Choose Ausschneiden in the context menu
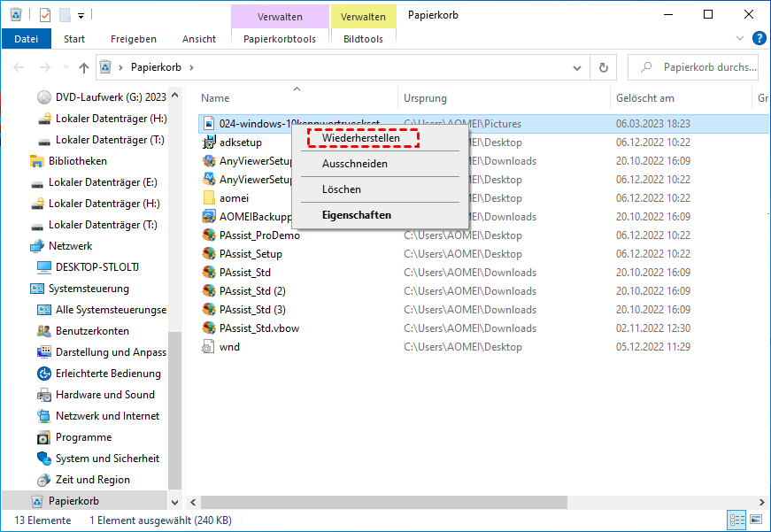This screenshot has width=771, height=532. click(355, 164)
